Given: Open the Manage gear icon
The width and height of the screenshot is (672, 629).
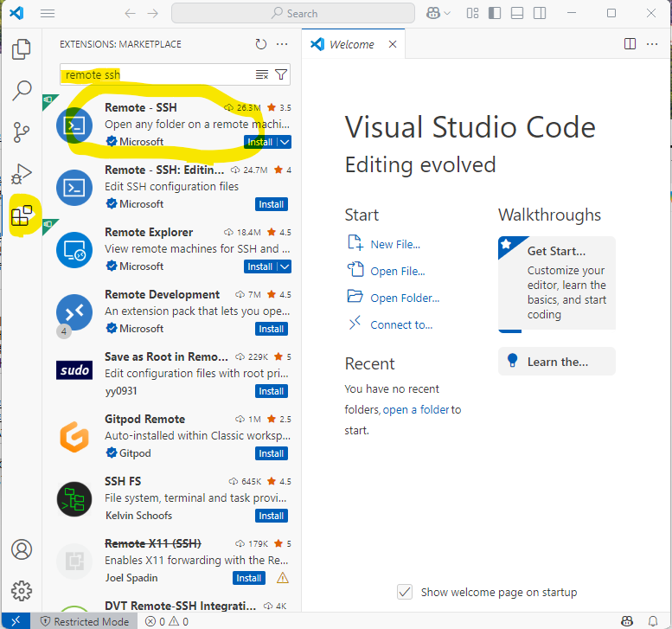Looking at the screenshot, I should (22, 591).
